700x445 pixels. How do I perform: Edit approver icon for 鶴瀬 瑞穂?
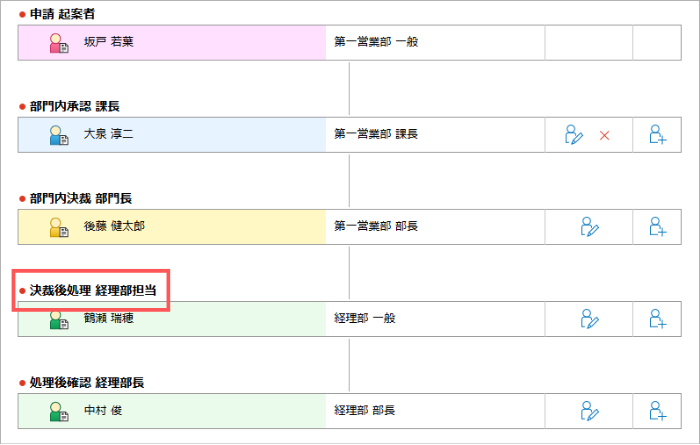589,319
